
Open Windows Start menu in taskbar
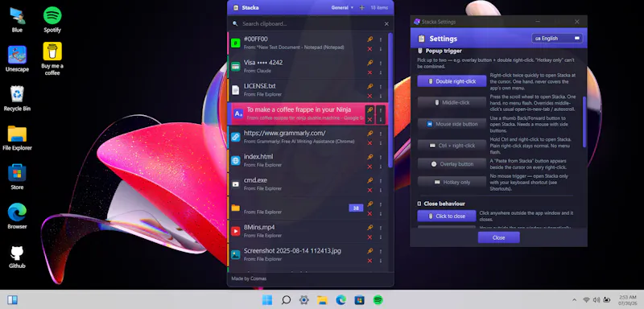[267, 300]
